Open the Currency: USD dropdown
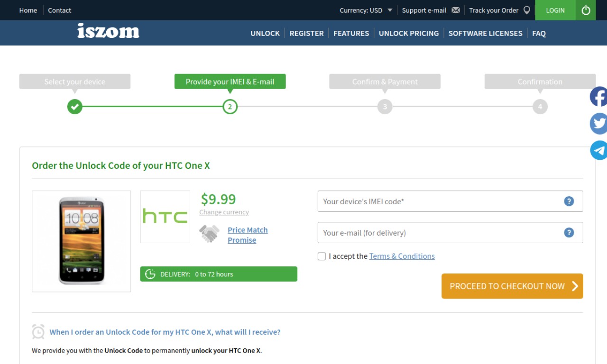Screen dimensions: 607x364 (366, 10)
